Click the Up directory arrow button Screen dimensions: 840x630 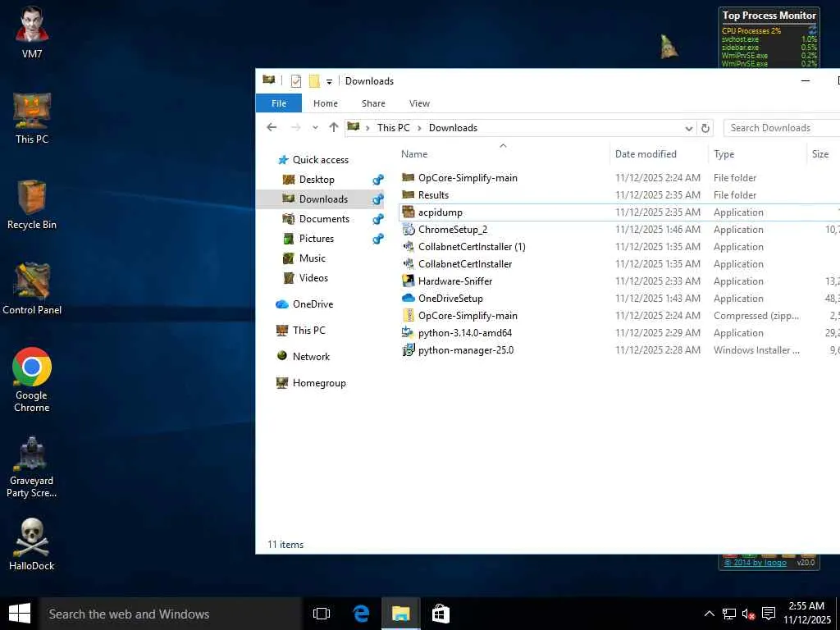click(333, 128)
